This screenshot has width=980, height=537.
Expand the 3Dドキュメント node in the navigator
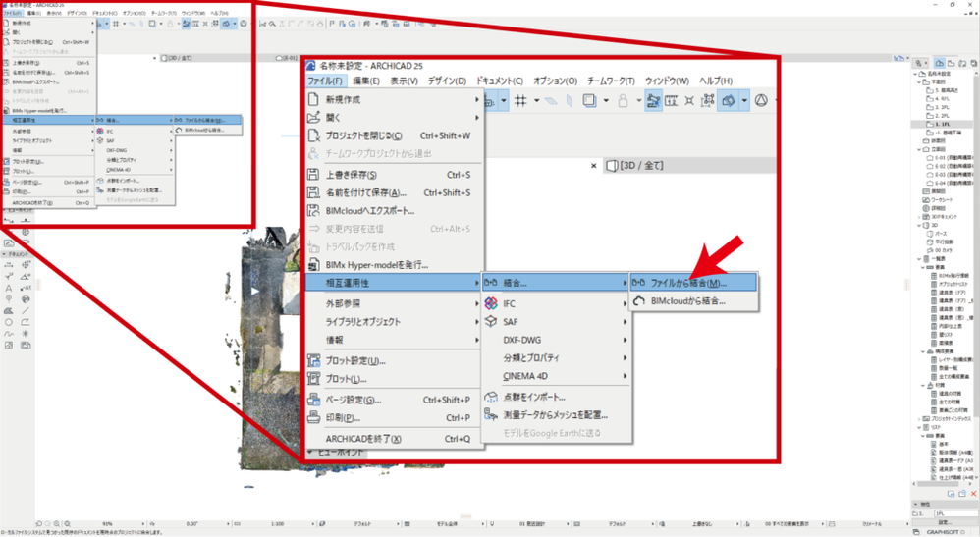919,216
